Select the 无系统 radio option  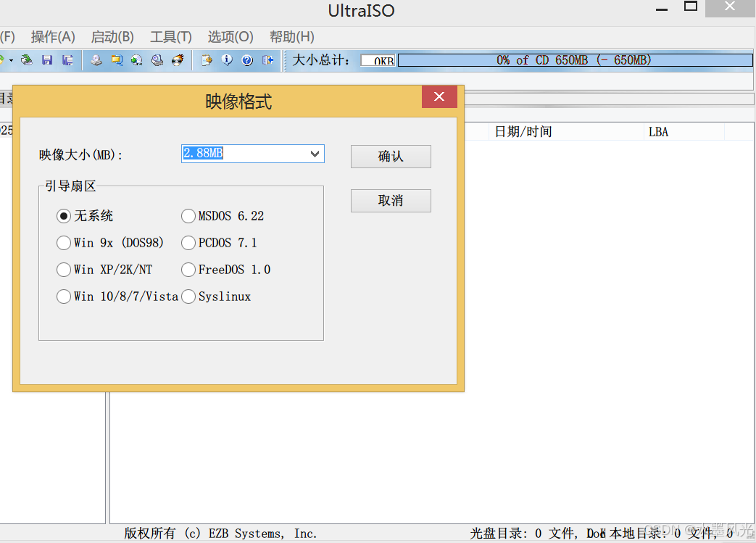click(x=85, y=215)
